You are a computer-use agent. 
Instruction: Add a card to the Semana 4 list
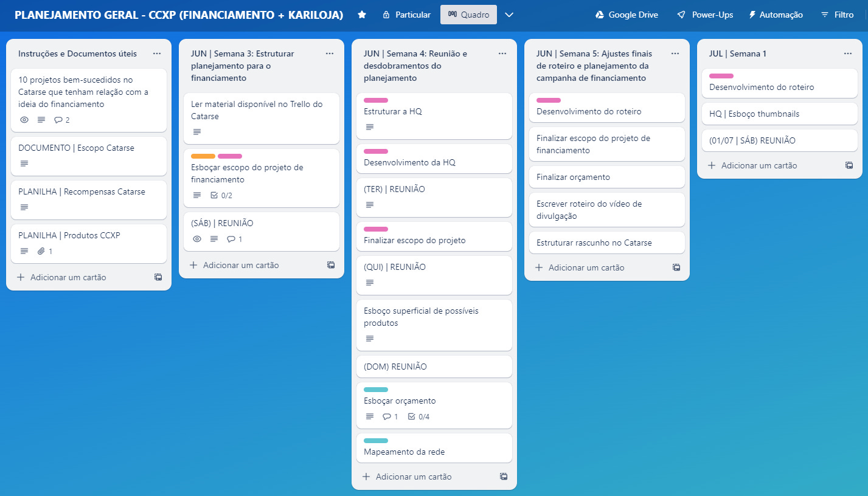tap(425, 477)
